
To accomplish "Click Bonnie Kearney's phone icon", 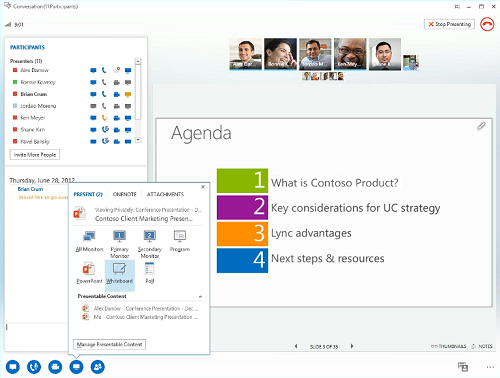I will [x=104, y=82].
